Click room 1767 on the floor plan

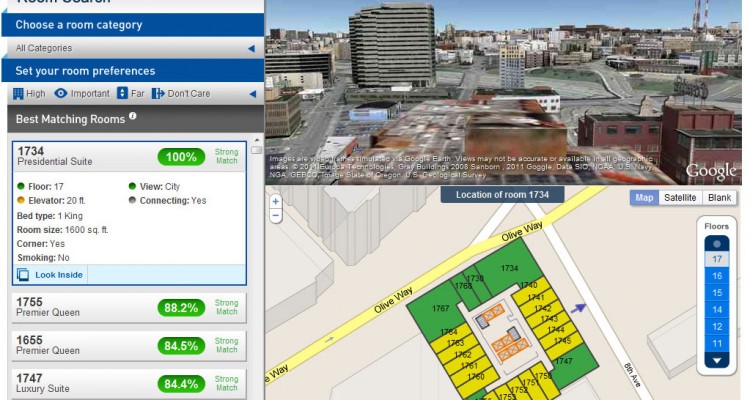click(x=440, y=309)
